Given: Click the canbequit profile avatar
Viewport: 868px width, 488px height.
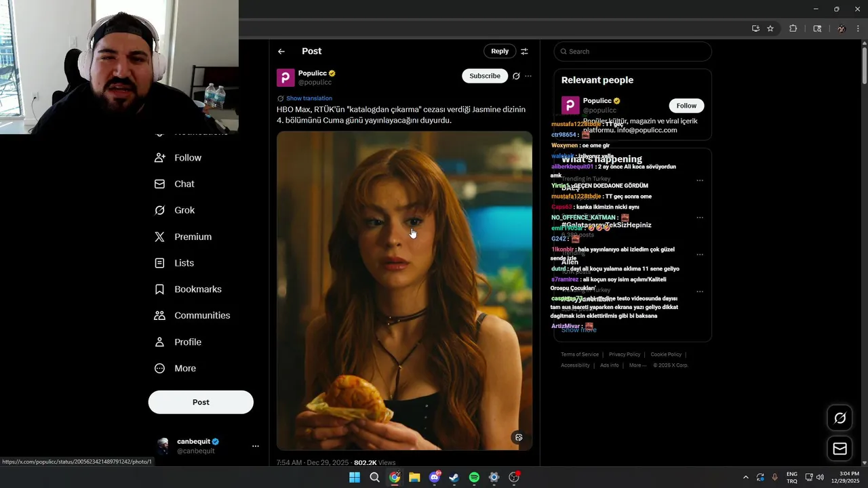Looking at the screenshot, I should (x=163, y=446).
